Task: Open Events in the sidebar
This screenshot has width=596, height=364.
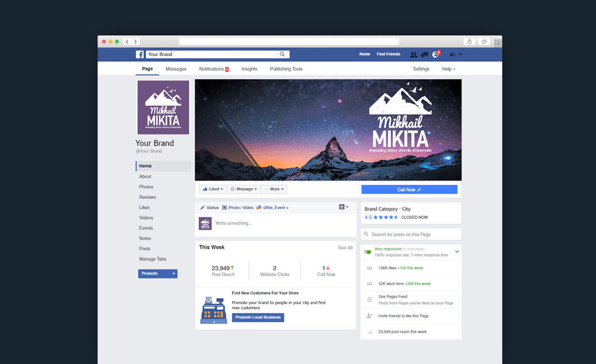Action: click(146, 228)
